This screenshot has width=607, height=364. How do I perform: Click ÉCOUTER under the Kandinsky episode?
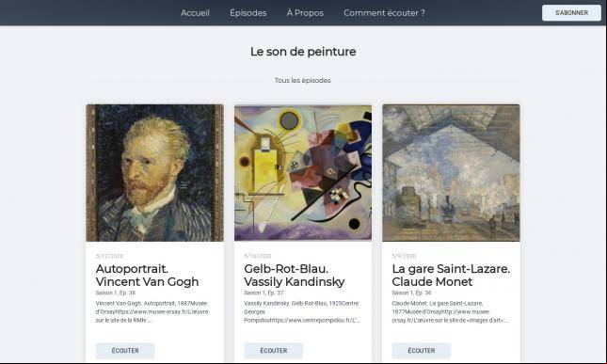click(x=273, y=351)
